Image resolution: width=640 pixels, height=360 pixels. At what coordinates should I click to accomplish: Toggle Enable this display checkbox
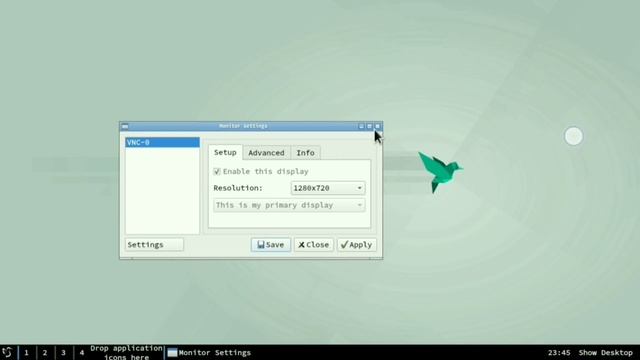coord(217,171)
